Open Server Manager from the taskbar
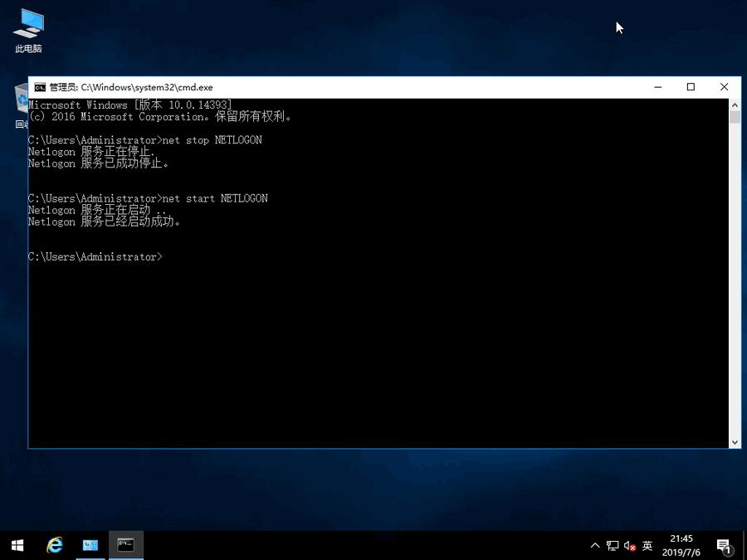The width and height of the screenshot is (747, 560). point(90,545)
